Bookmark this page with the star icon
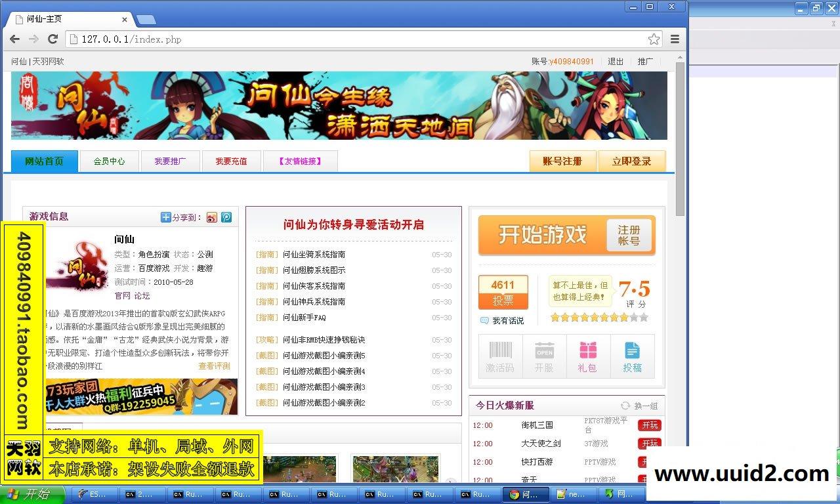This screenshot has height=504, width=840. pos(654,39)
